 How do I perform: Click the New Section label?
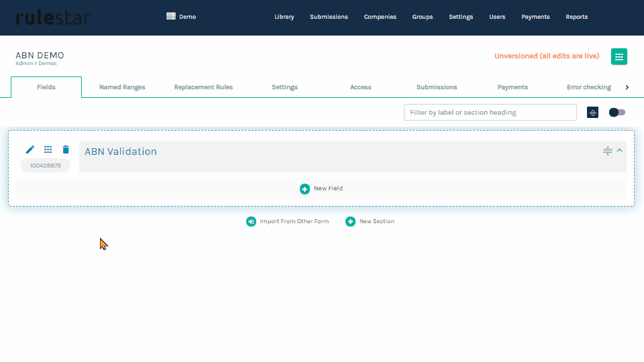pyautogui.click(x=376, y=221)
